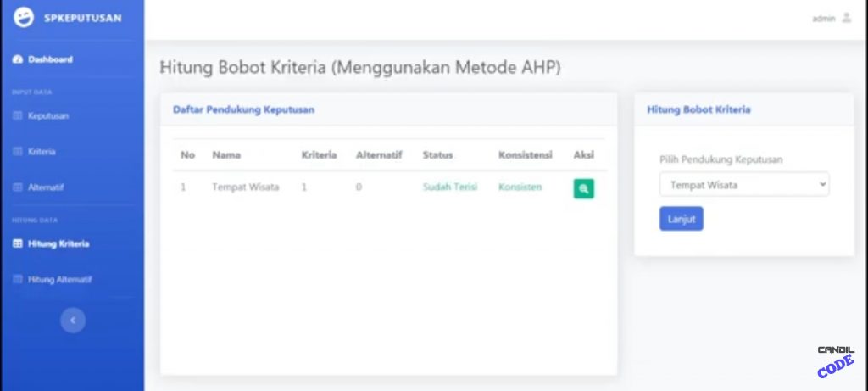Click the Keputusan table icon in sidebar
The image size is (868, 391).
(x=17, y=116)
